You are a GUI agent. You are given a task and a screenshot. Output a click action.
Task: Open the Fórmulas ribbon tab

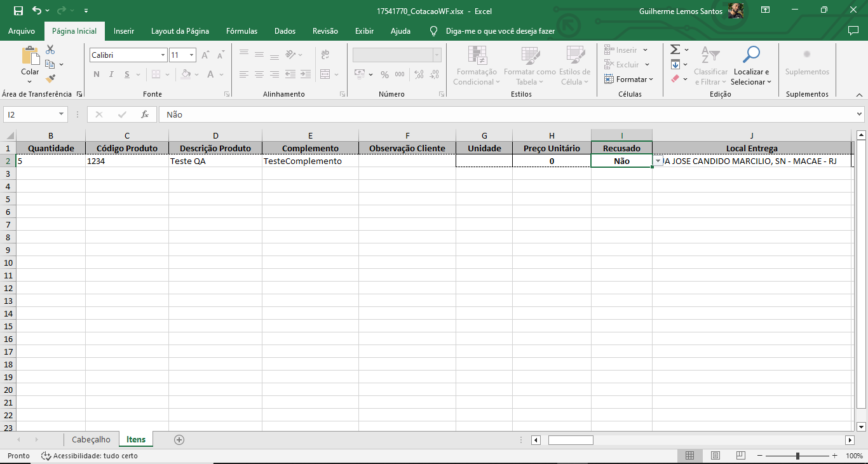pos(241,31)
